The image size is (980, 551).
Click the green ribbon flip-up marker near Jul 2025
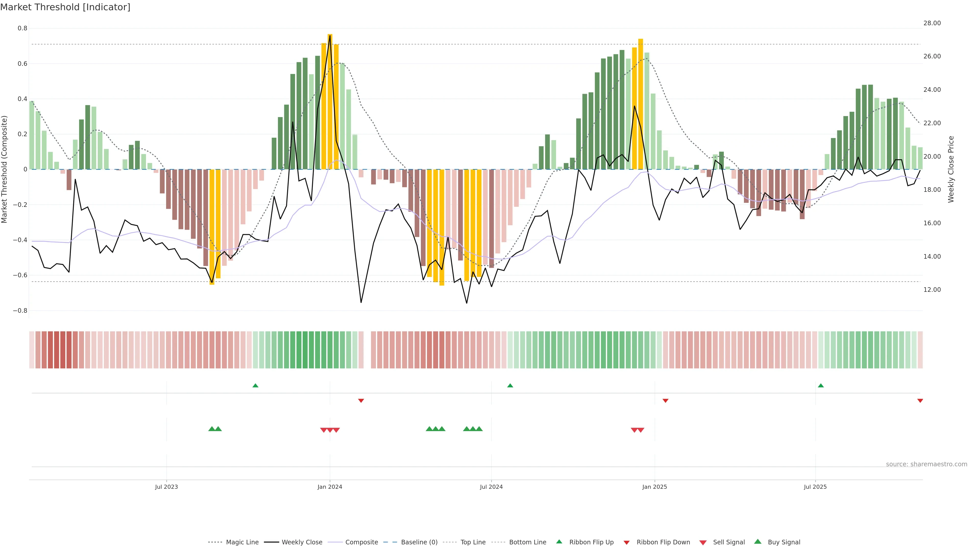point(820,386)
